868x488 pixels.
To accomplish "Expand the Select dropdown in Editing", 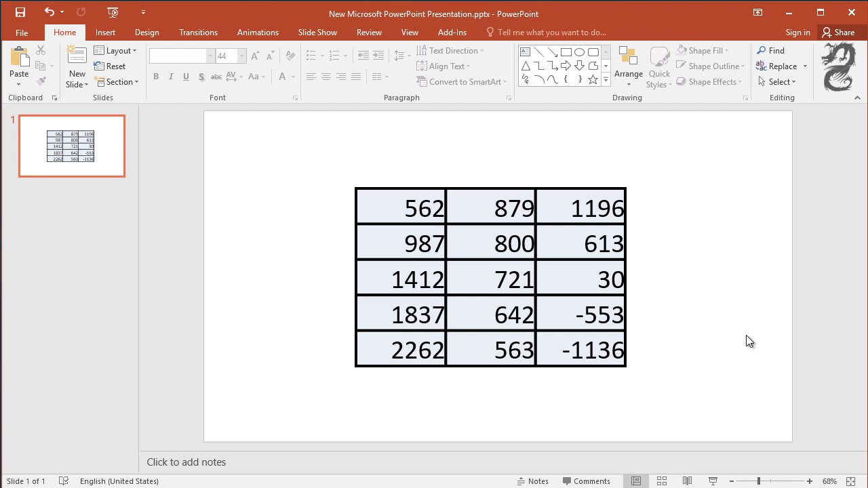I will click(x=777, y=82).
